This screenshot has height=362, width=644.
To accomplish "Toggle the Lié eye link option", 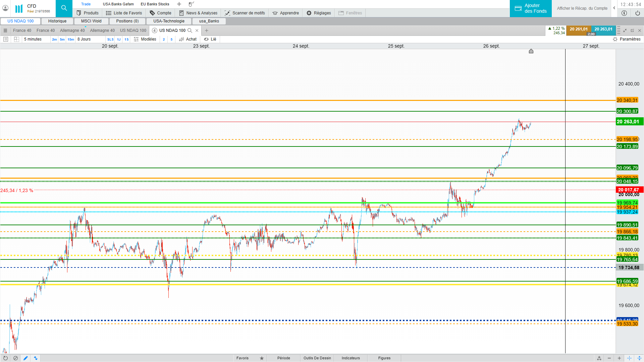I will [x=210, y=39].
